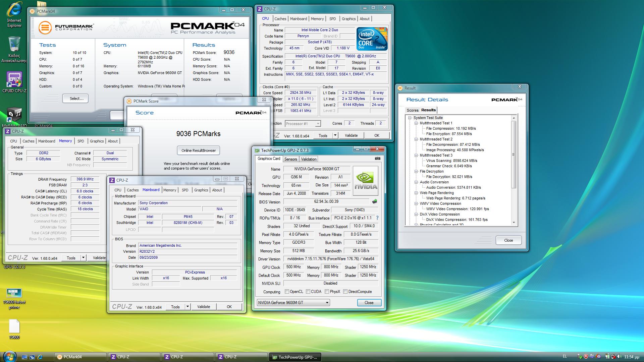Click the network connection tray icon

tap(613, 356)
